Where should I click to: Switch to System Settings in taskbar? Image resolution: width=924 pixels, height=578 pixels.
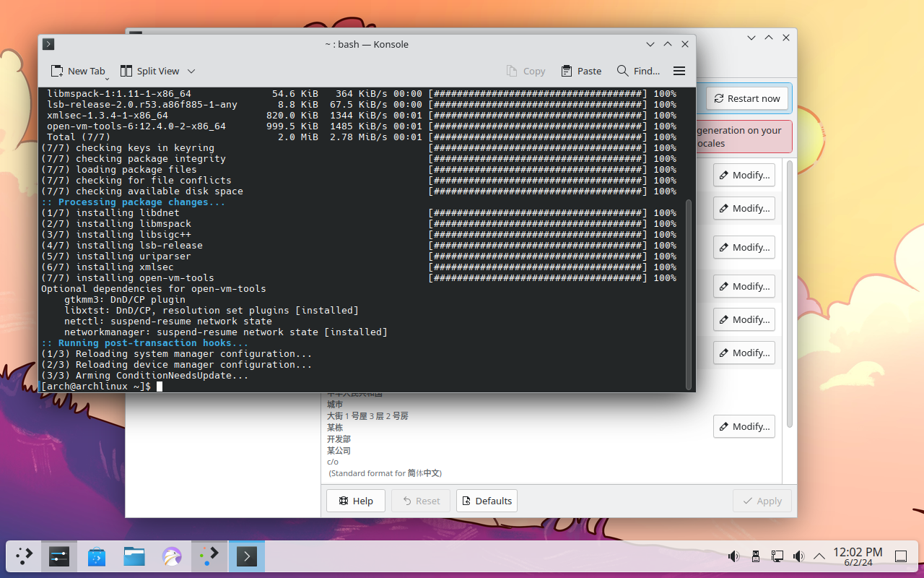[x=59, y=556]
